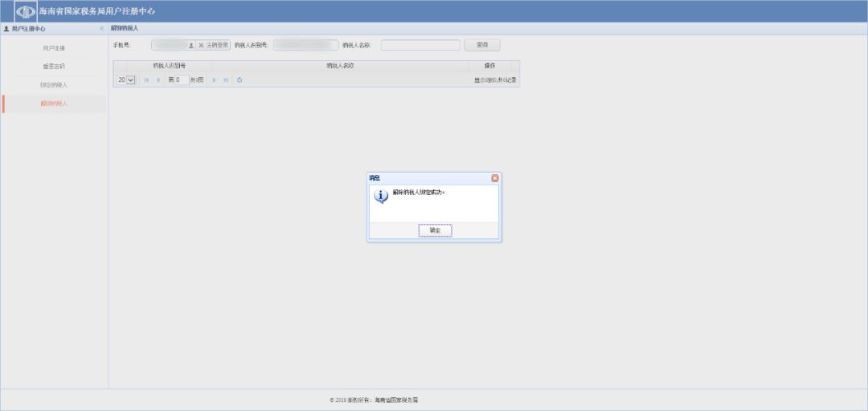This screenshot has height=411, width=868.
Task: Click the page number input box
Action: pos(182,79)
